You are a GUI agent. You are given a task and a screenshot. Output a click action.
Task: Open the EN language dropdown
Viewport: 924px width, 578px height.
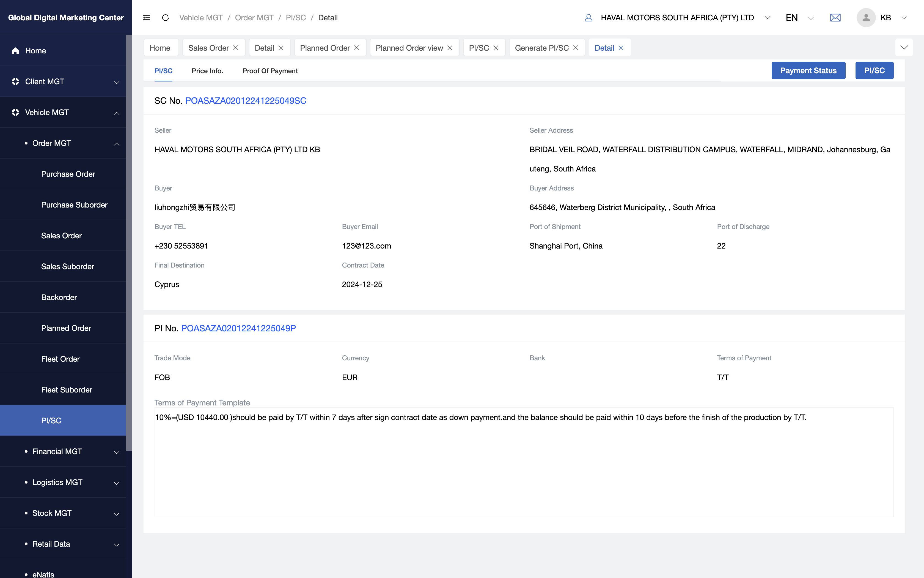(x=811, y=18)
